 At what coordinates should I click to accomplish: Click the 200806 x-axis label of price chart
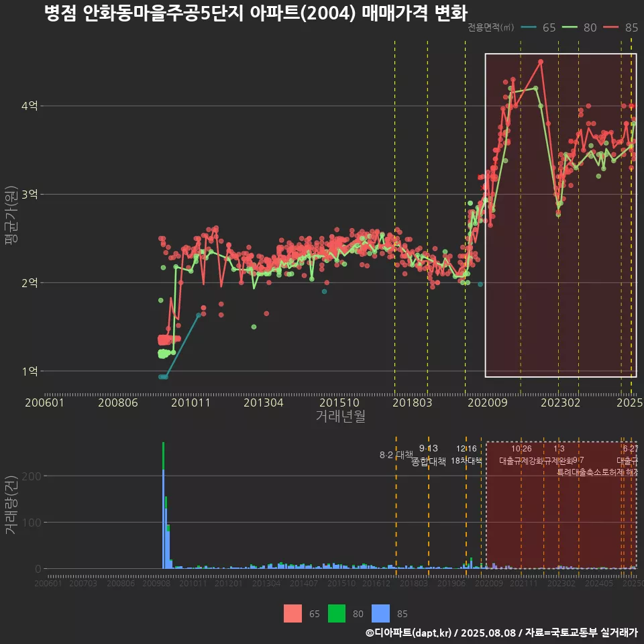(118, 402)
